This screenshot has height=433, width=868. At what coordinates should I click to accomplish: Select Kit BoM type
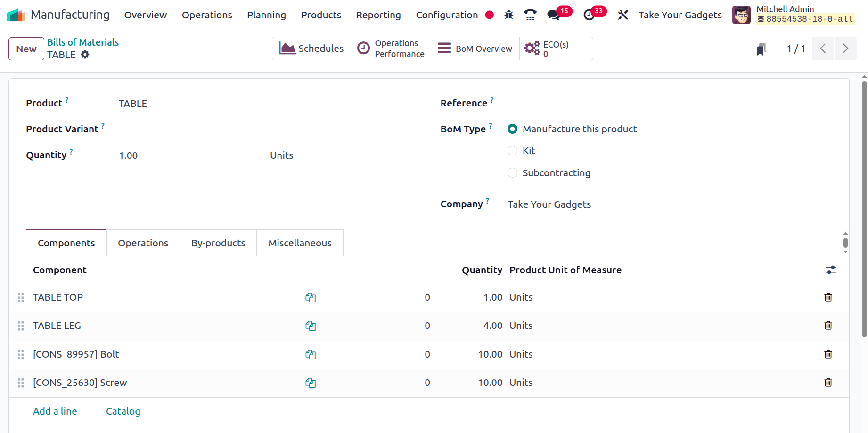point(512,151)
